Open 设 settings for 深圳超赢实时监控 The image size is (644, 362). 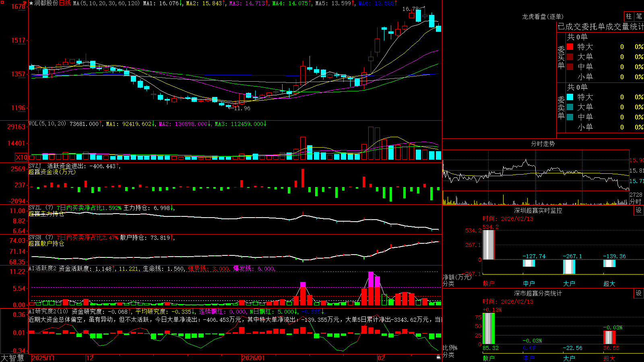pyautogui.click(x=638, y=210)
